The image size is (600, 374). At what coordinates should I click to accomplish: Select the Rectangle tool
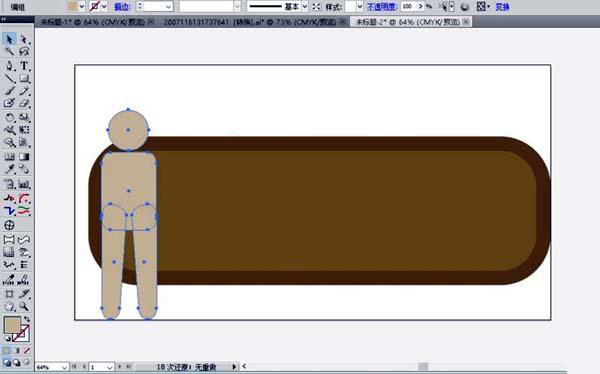pyautogui.click(x=24, y=78)
